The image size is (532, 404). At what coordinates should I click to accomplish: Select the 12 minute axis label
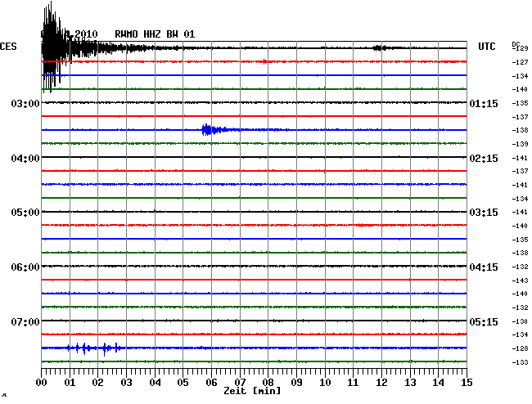pos(381,383)
